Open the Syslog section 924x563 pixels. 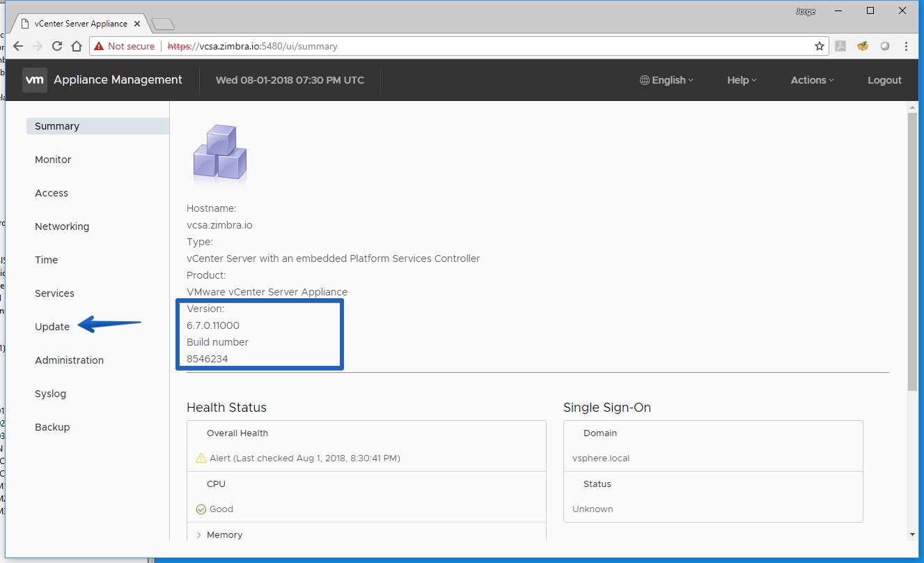coord(50,394)
